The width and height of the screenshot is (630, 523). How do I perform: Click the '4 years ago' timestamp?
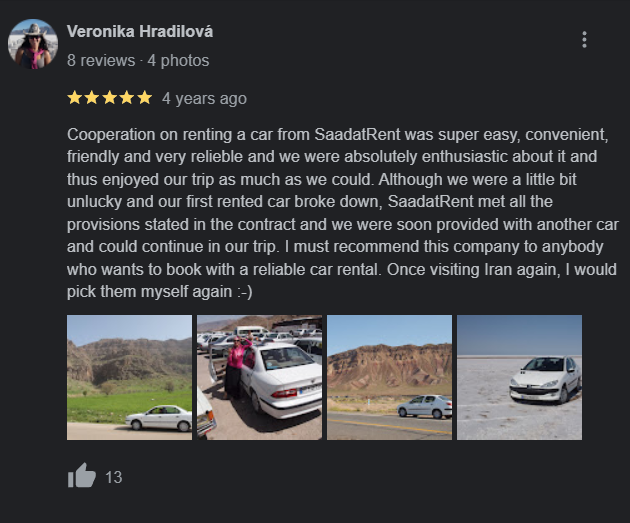click(x=204, y=98)
